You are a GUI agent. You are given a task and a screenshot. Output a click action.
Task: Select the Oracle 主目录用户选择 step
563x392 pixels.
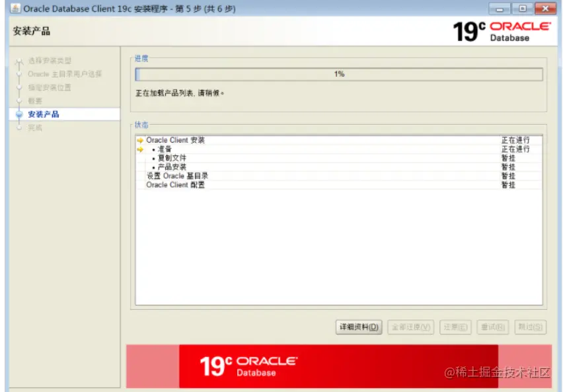(x=65, y=74)
